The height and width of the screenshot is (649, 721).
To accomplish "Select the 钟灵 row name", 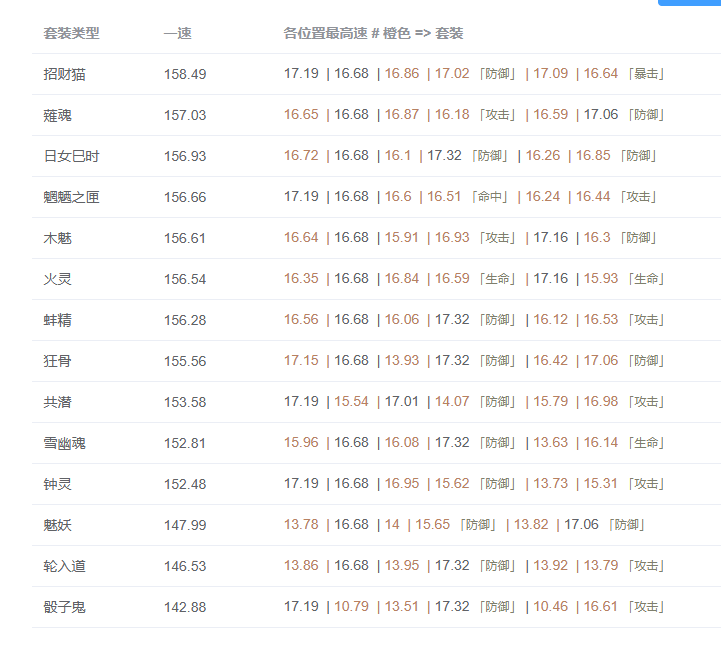I will [57, 484].
